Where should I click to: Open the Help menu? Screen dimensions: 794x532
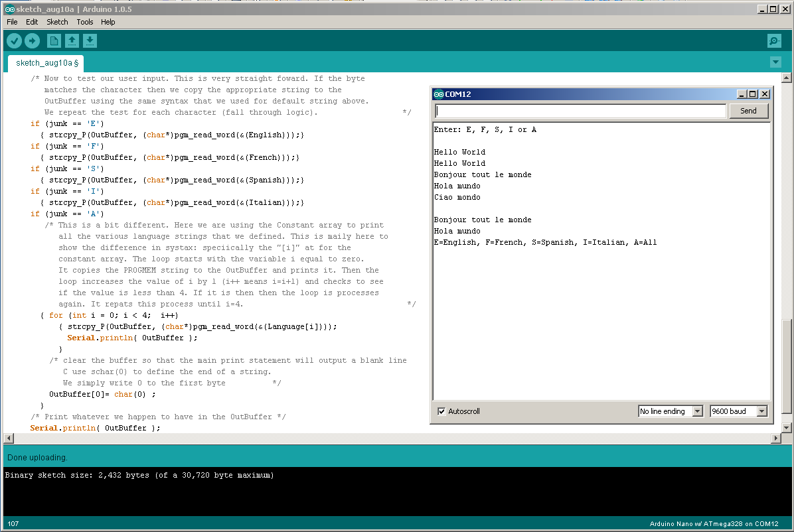click(108, 22)
